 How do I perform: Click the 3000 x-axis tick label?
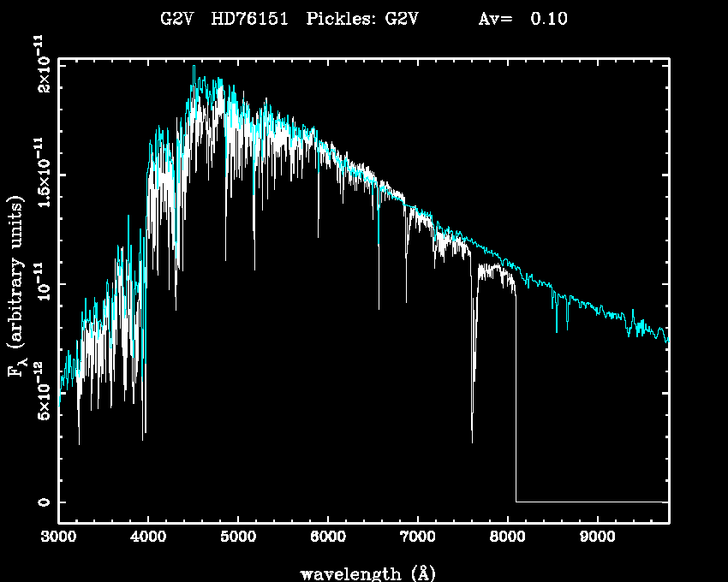tap(58, 537)
